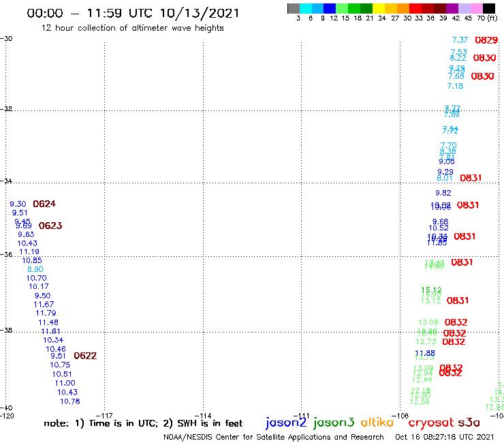Click the 9.63 wave height value

click(x=26, y=234)
